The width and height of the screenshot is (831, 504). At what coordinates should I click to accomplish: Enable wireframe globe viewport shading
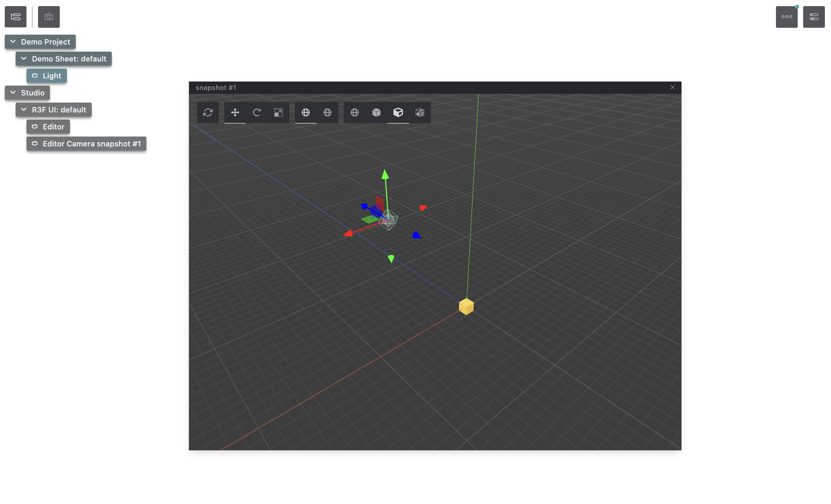coord(354,112)
